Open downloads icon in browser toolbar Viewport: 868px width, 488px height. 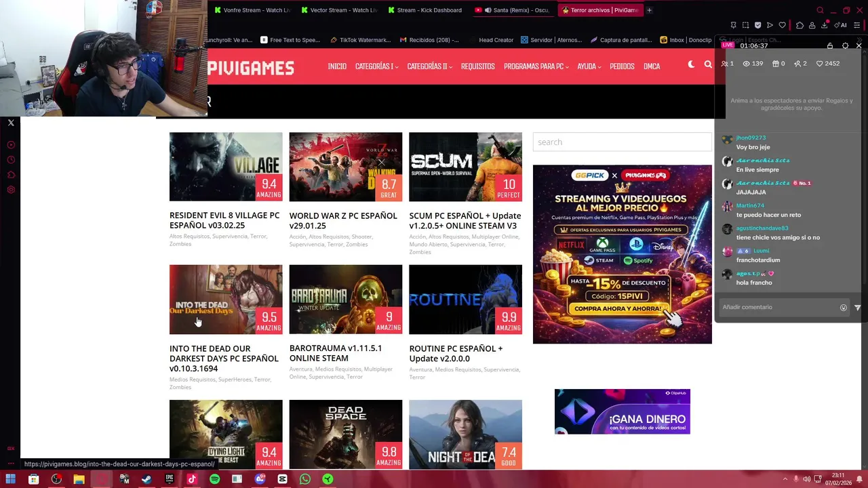click(825, 25)
